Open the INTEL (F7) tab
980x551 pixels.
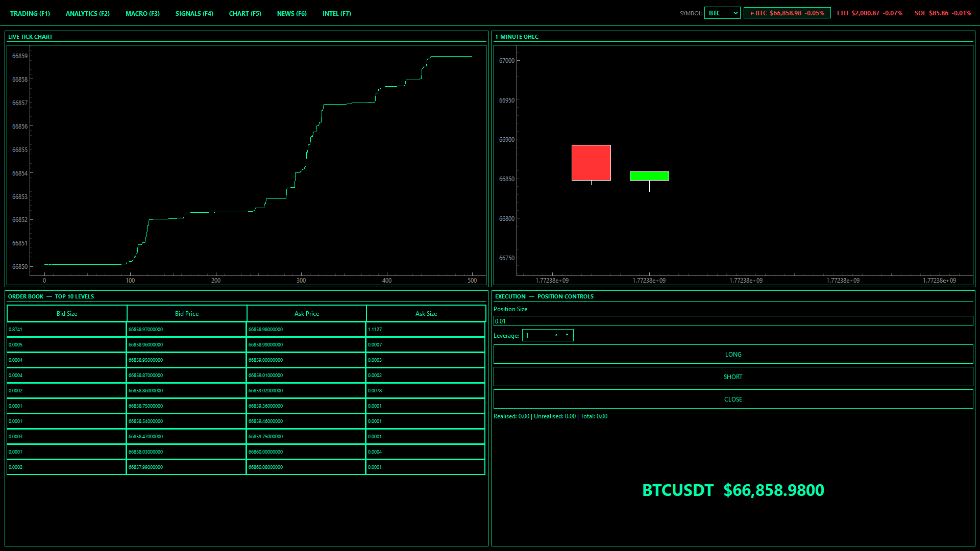[x=336, y=14]
